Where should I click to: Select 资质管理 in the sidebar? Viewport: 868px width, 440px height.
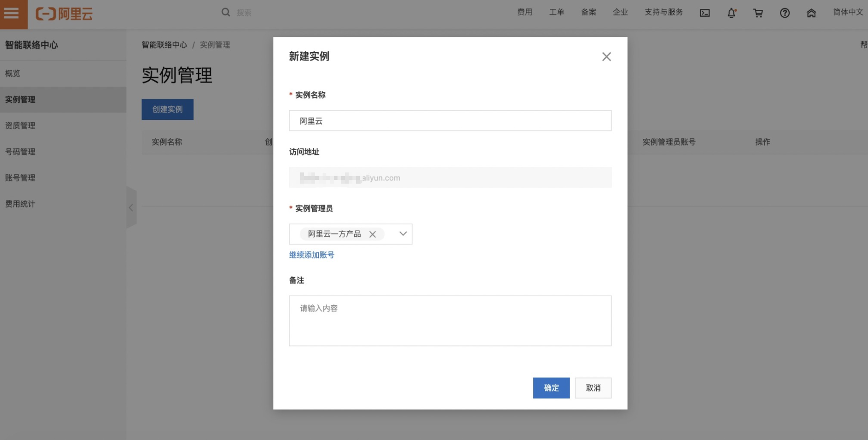coord(63,126)
